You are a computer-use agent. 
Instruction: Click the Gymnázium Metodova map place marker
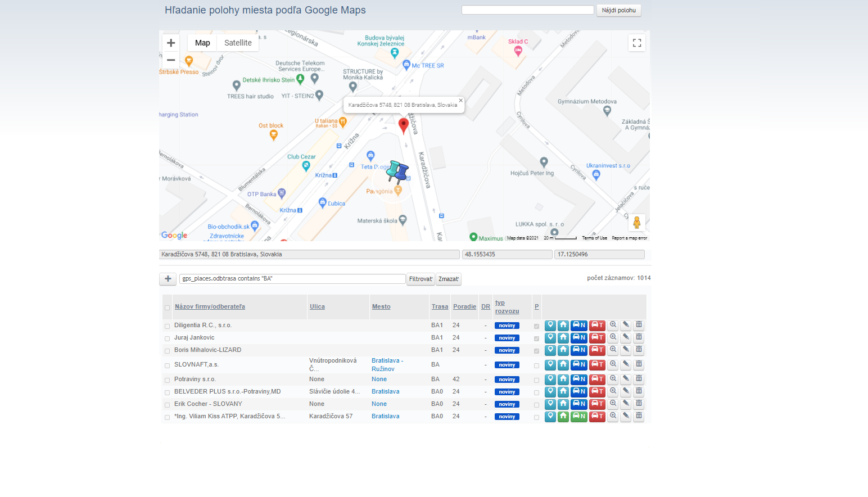click(x=607, y=111)
